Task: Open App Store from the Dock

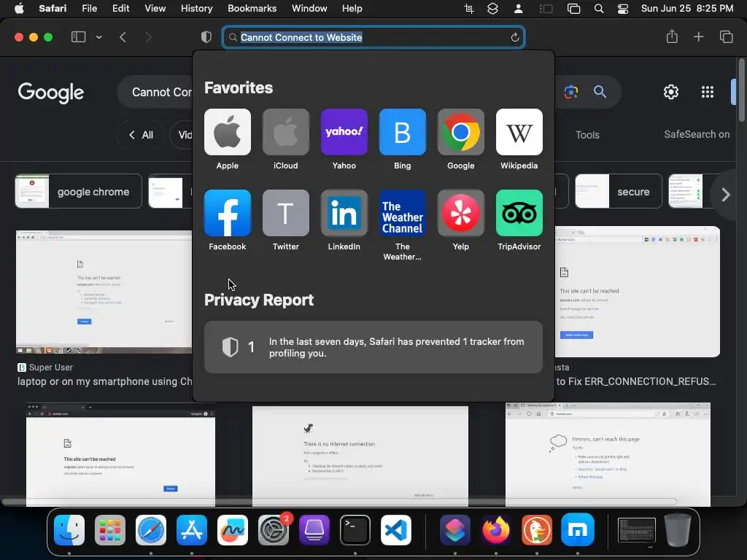Action: (192, 530)
